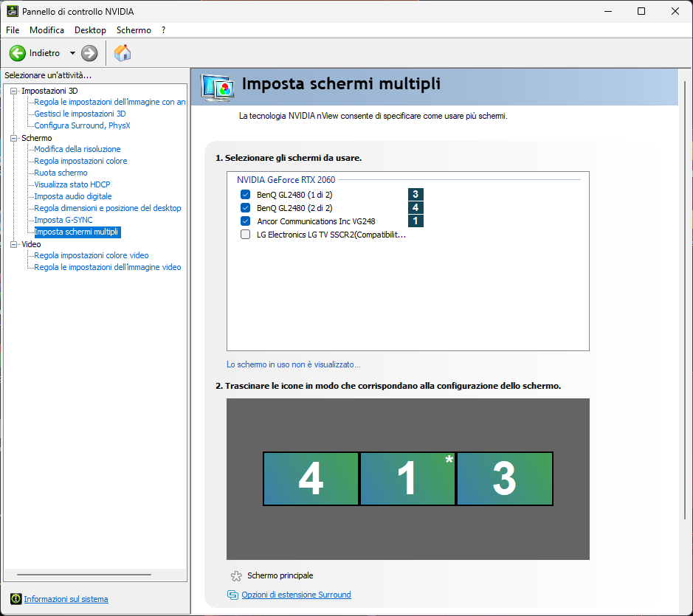Open Modifica della risoluzione
Screen dimensions: 693x616
[77, 149]
